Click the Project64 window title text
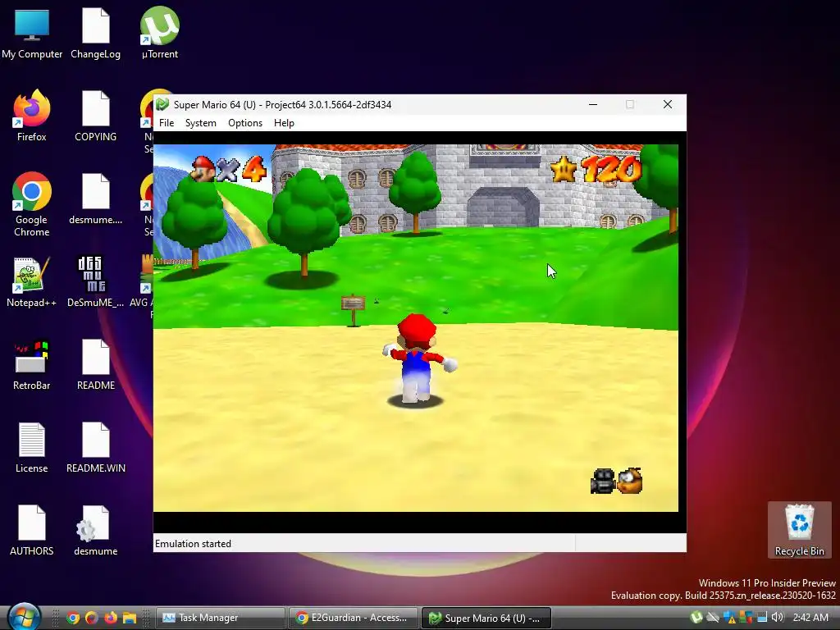Image resolution: width=840 pixels, height=630 pixels. (x=282, y=104)
